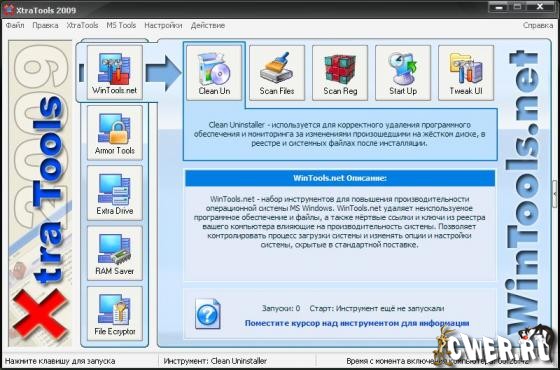The width and height of the screenshot is (560, 370).
Task: Click 'Инструмент ещё не запускали' start text
Action: (x=390, y=308)
